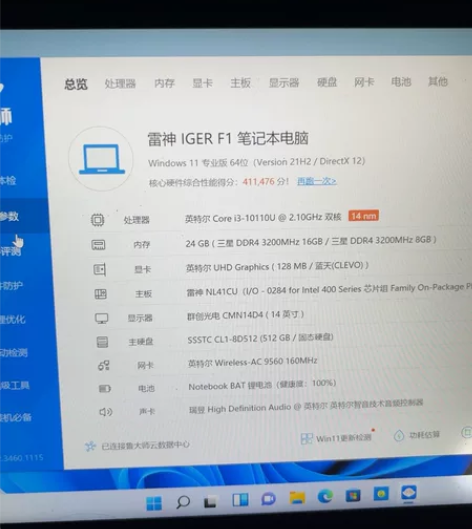Click the large laptop computer icon

[x=102, y=159]
